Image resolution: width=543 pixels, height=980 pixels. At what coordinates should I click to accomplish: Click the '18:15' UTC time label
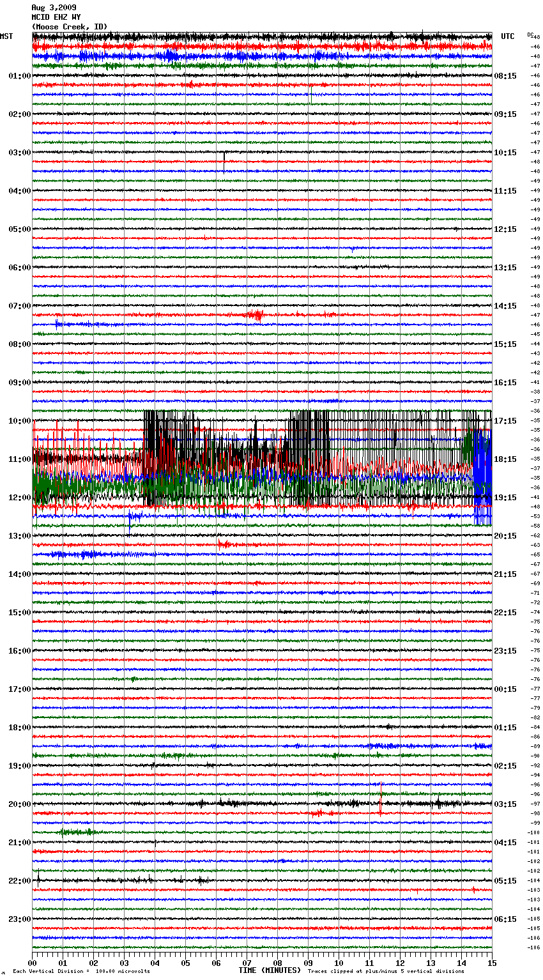click(505, 459)
